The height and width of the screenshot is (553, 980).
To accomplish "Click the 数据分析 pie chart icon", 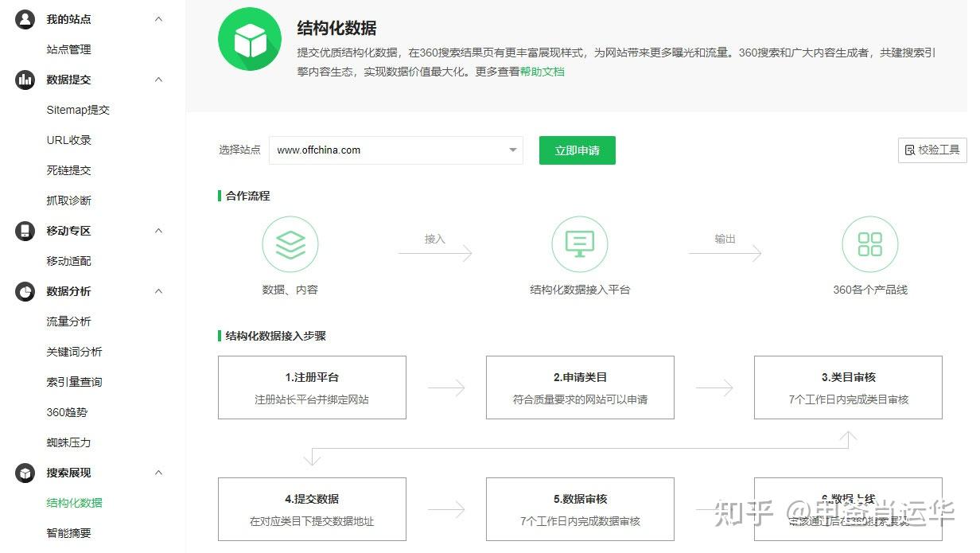I will click(25, 291).
